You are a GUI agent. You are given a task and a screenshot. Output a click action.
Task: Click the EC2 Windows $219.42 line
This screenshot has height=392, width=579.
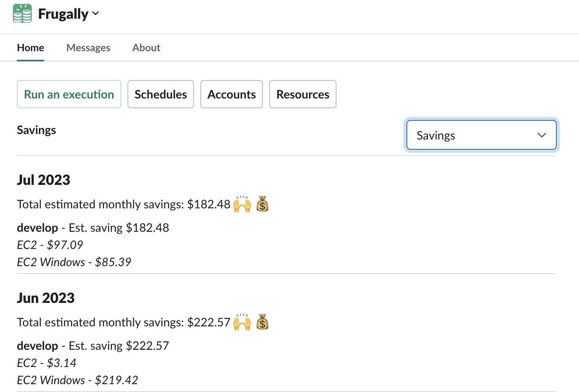pos(77,380)
